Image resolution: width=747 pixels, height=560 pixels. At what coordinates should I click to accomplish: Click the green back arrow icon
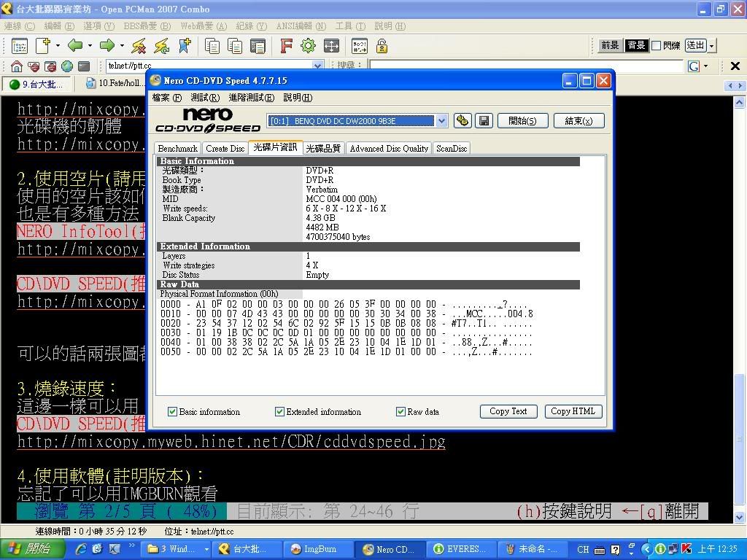click(x=75, y=46)
